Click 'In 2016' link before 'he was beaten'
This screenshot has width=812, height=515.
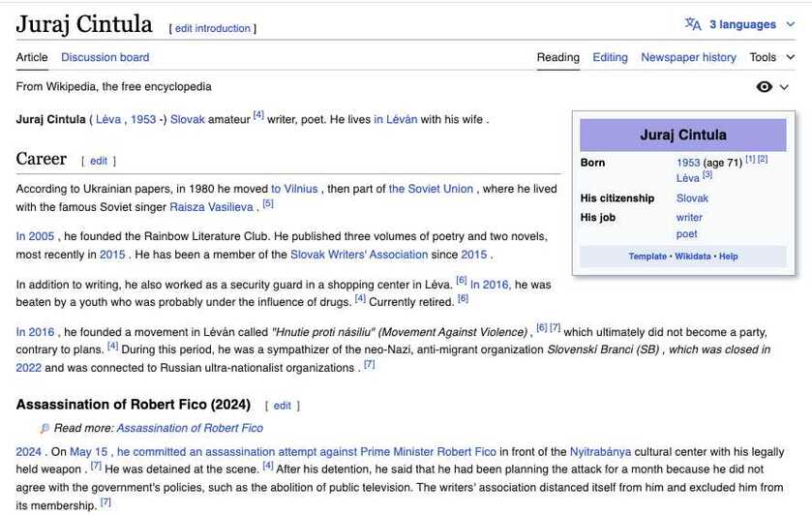pyautogui.click(x=490, y=285)
